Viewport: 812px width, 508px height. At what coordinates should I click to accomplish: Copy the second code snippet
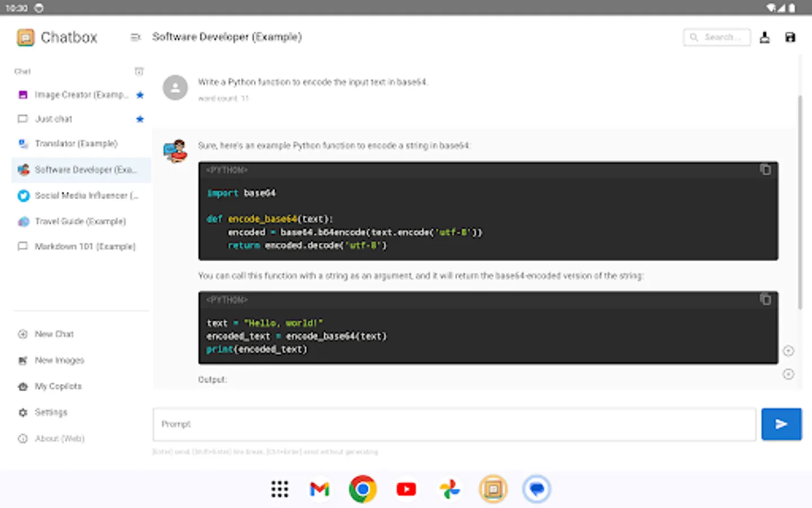coord(766,300)
